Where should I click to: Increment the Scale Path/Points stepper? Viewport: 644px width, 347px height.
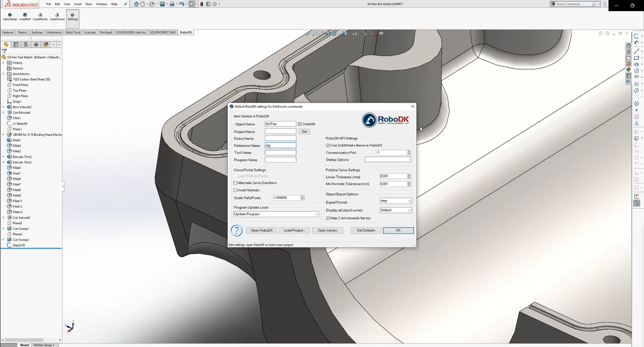click(x=302, y=196)
